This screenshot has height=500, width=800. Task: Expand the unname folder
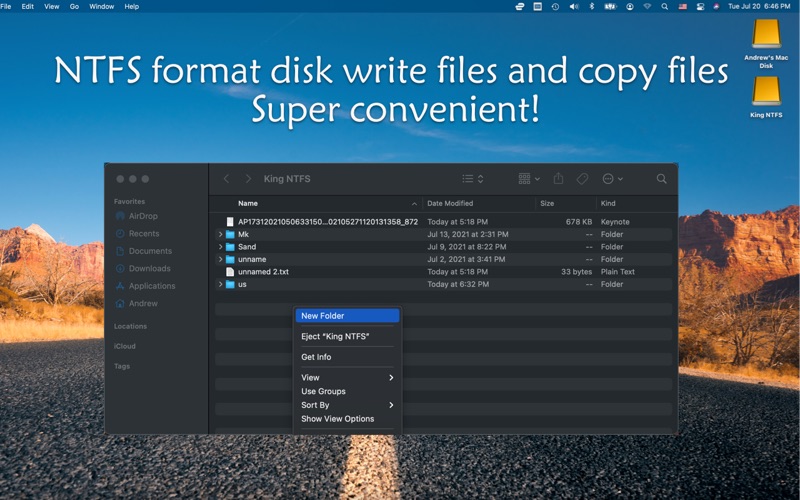coord(220,259)
